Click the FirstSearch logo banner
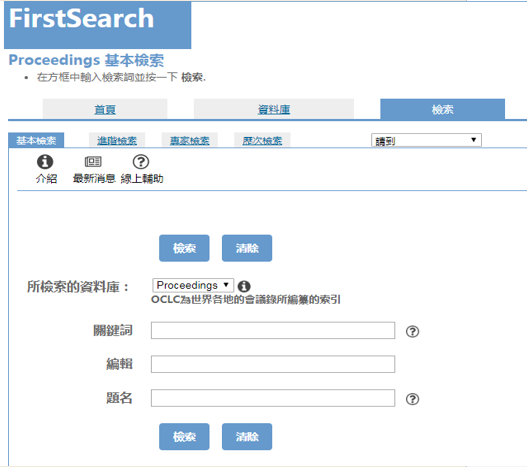The width and height of the screenshot is (527, 467). (97, 25)
